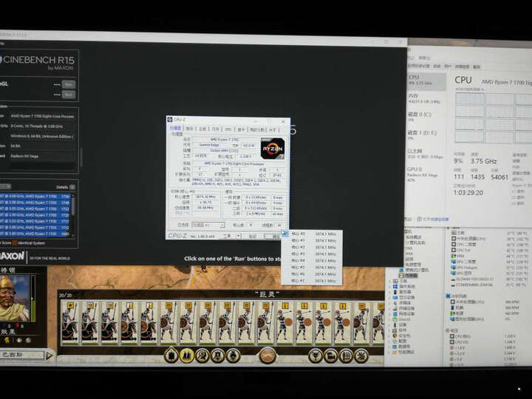Click the resource monitor icon in Task Manager

point(420,219)
